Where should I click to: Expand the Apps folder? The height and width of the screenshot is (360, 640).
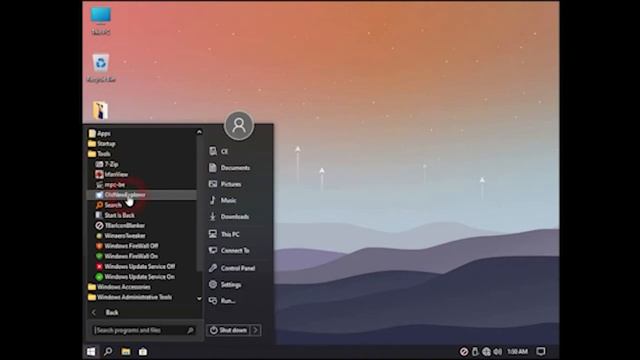point(100,133)
